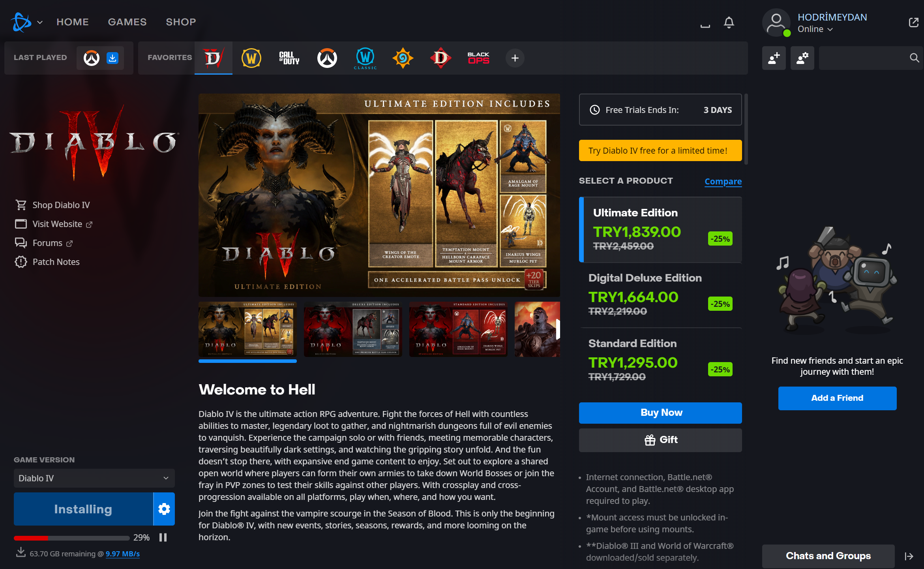Screen dimensions: 924x569
Task: Choose the Ultimate Edition product
Action: [x=660, y=229]
